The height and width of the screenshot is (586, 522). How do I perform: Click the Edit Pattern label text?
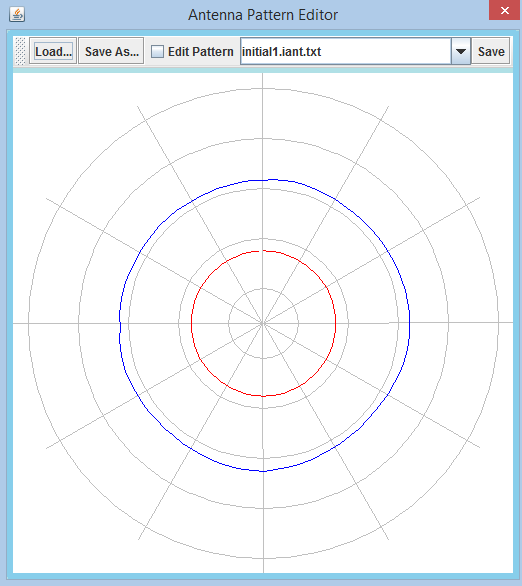pos(201,52)
